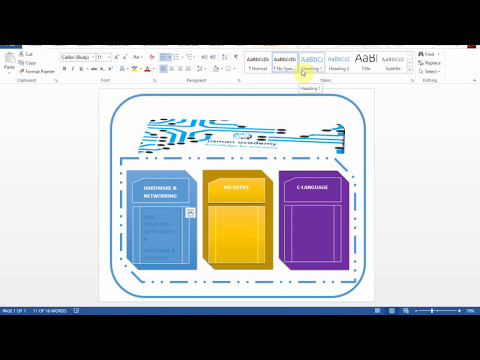Image resolution: width=480 pixels, height=360 pixels.
Task: Apply subscript formatting
Action: (x=102, y=69)
